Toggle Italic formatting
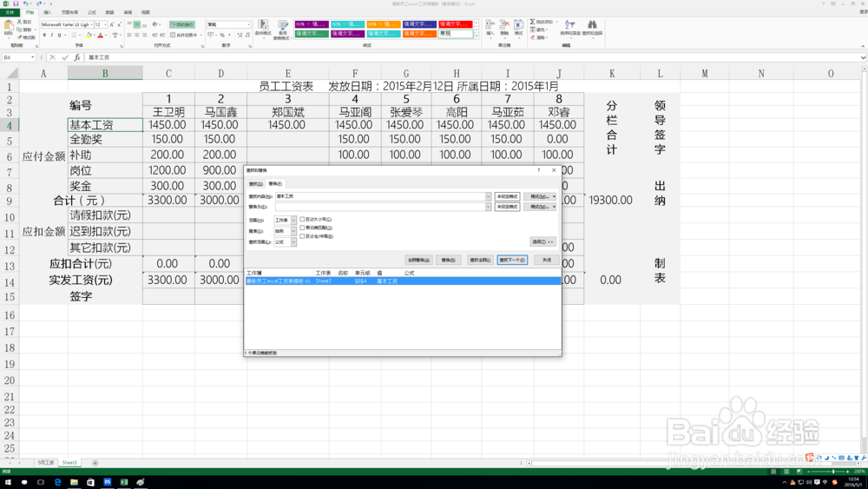The image size is (868, 489). pos(51,35)
